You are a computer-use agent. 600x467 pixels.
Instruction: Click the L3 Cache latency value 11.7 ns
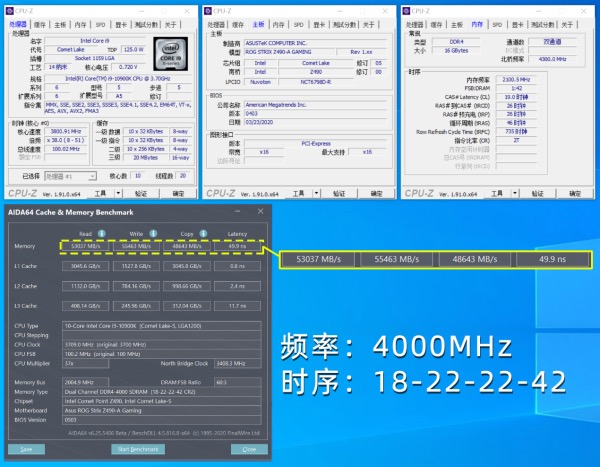click(238, 306)
